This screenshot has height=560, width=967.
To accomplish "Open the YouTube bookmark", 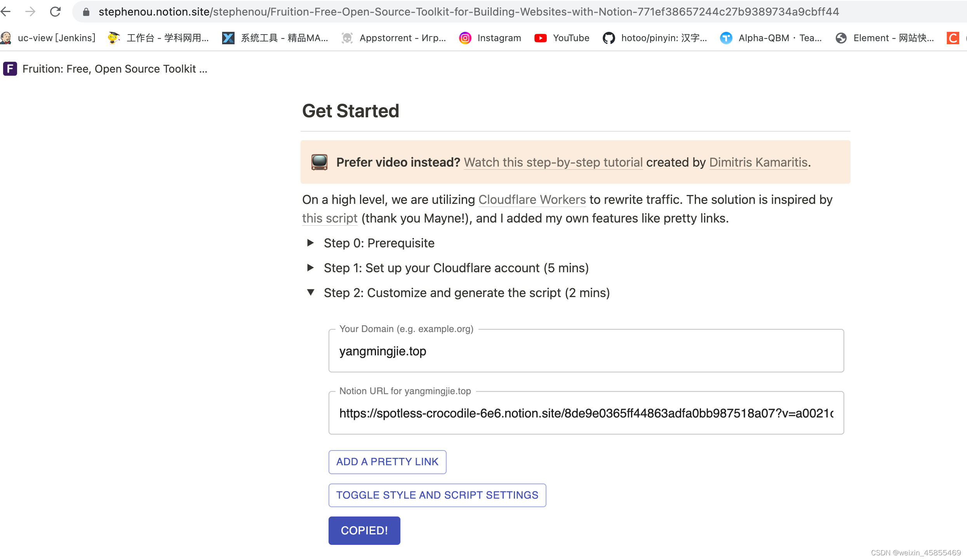I will [x=561, y=38].
